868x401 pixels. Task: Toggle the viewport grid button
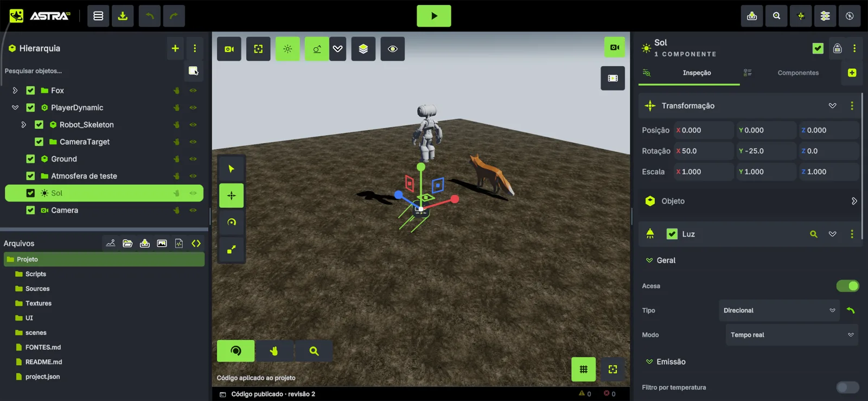click(x=583, y=369)
